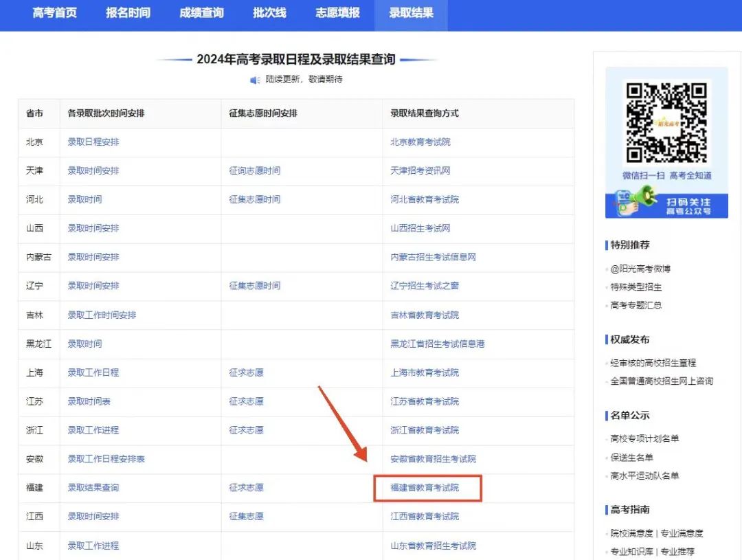Visit 天津招考资讯网 link
This screenshot has width=742, height=560.
420,171
